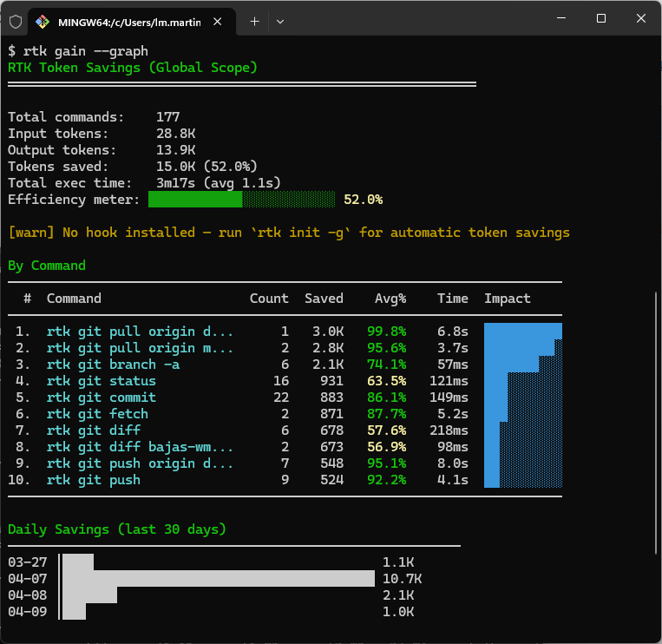Expand the new tab profile dropdown chevron
This screenshot has width=662, height=644.
279,21
